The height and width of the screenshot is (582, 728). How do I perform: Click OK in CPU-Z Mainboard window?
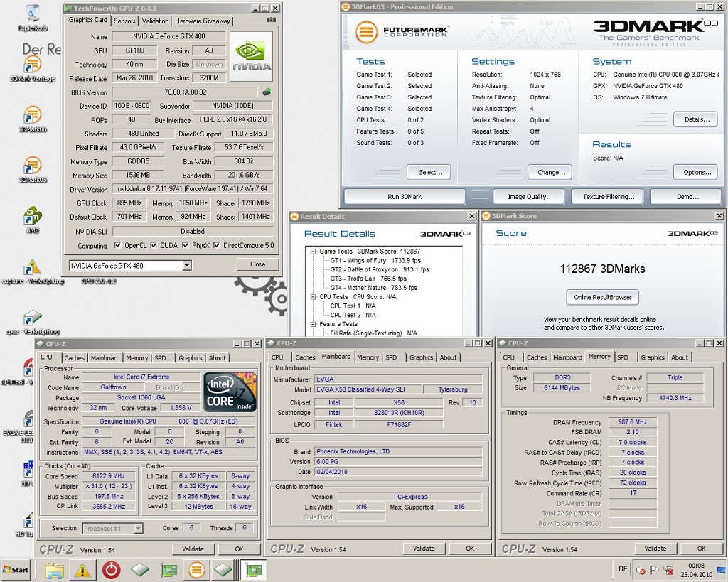click(470, 549)
